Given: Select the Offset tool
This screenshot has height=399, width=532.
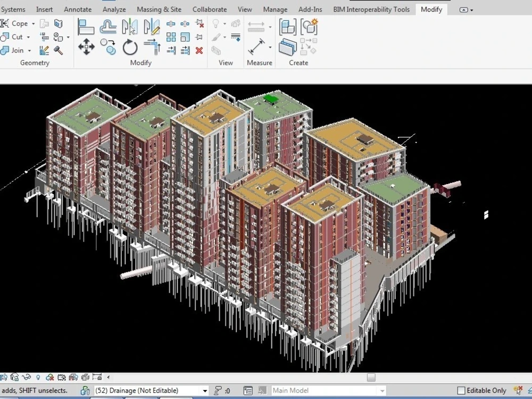Looking at the screenshot, I should tap(108, 27).
